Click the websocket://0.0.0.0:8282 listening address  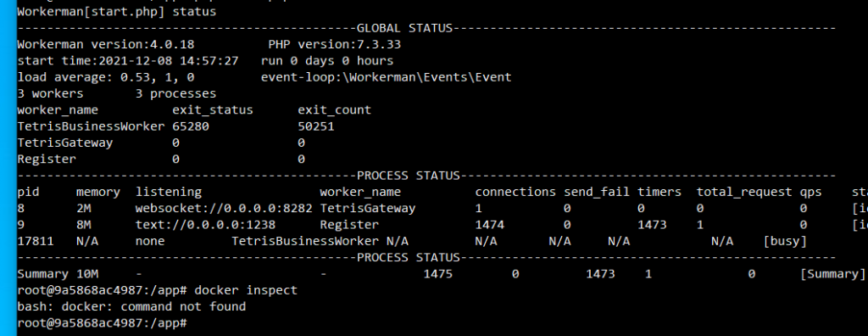224,209
